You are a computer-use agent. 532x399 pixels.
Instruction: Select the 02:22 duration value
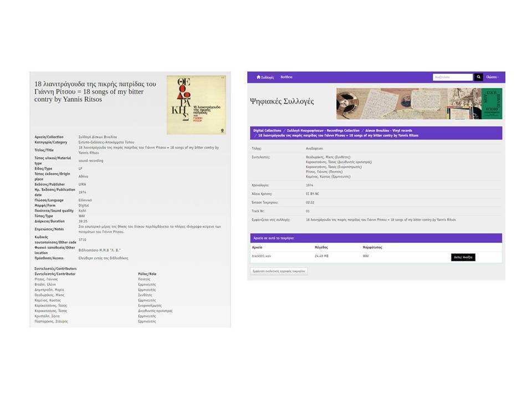tap(310, 202)
